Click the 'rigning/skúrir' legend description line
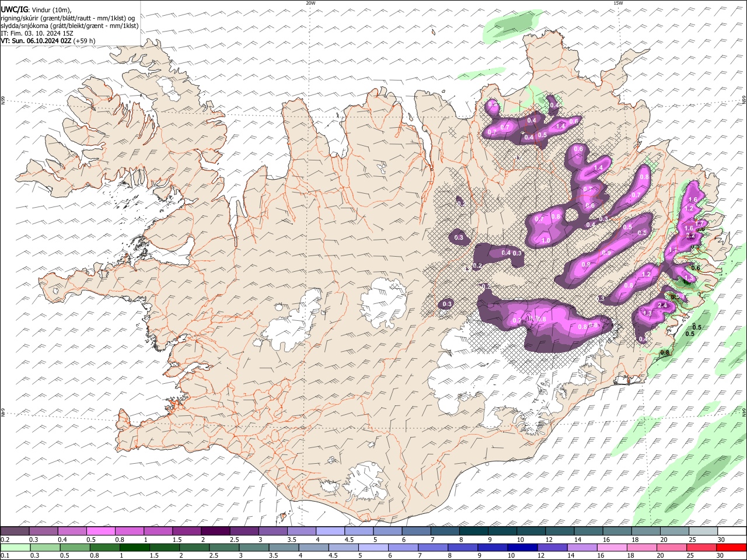 (x=68, y=18)
